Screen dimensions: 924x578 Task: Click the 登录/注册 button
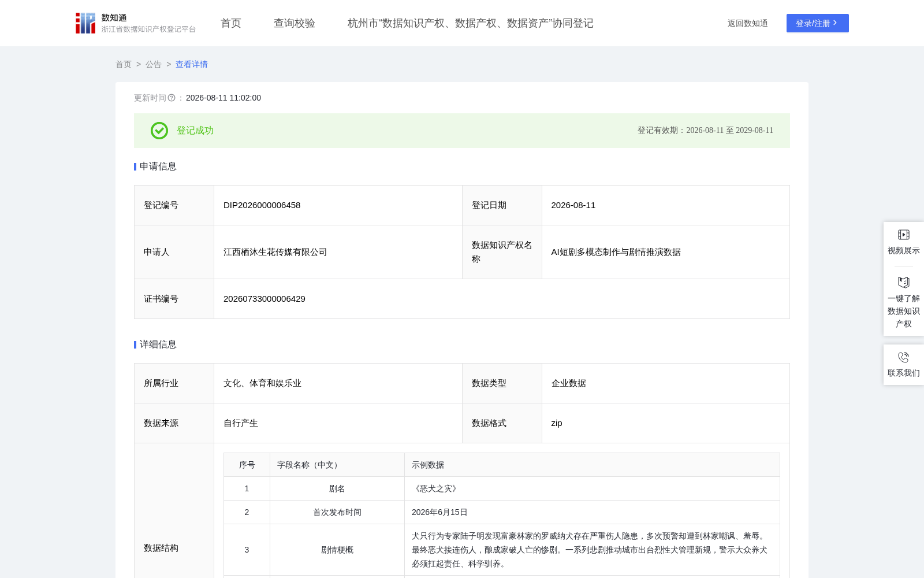(818, 23)
